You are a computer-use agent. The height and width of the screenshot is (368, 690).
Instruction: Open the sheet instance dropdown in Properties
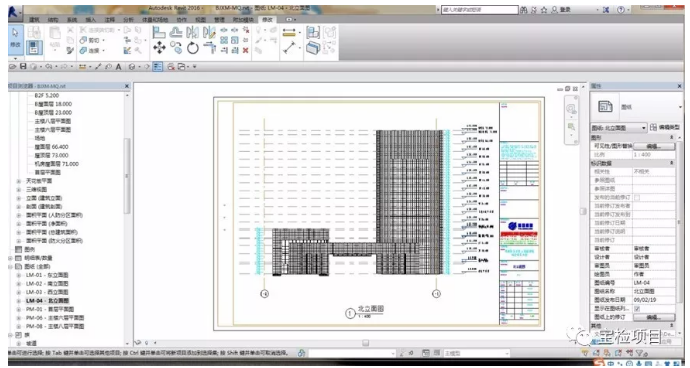(x=619, y=128)
